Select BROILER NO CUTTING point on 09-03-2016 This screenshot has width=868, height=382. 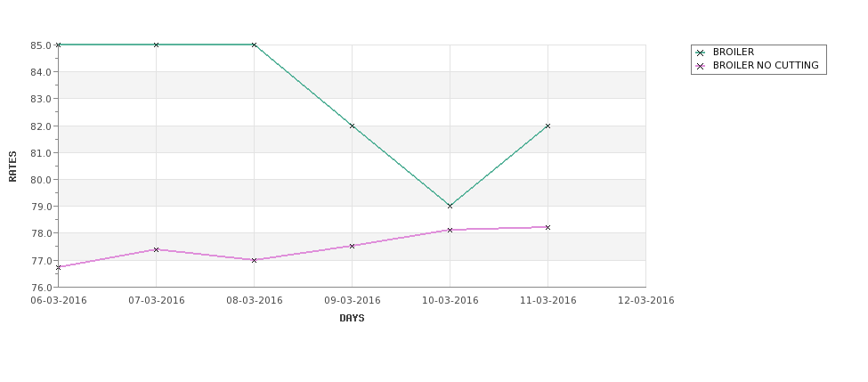(352, 246)
